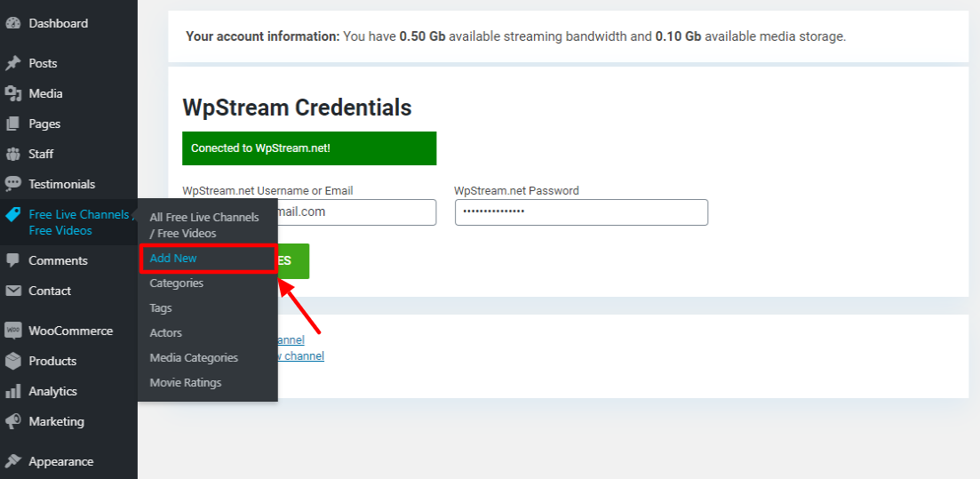
Task: Click the Analytics bar chart icon
Action: tap(13, 391)
